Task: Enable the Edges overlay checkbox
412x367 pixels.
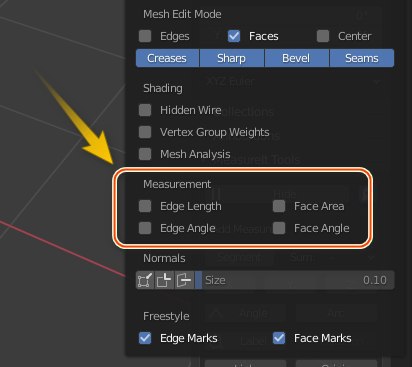Action: click(145, 36)
